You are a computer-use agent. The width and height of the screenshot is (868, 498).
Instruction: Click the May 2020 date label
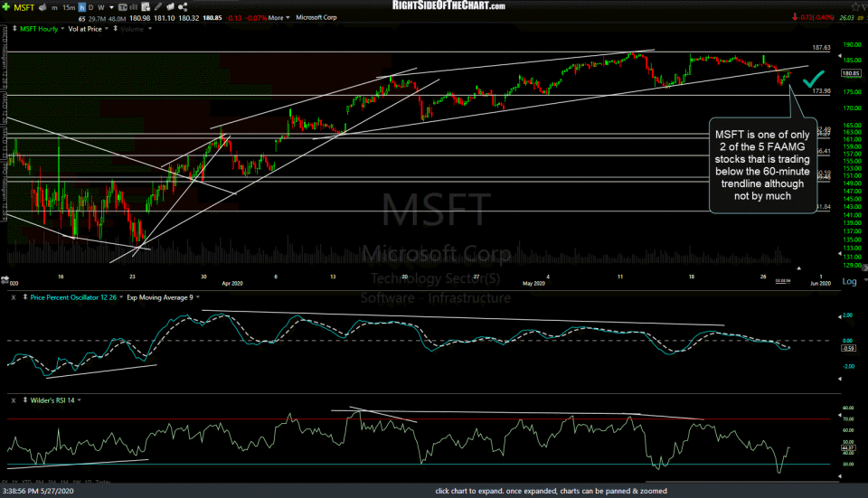[x=533, y=283]
